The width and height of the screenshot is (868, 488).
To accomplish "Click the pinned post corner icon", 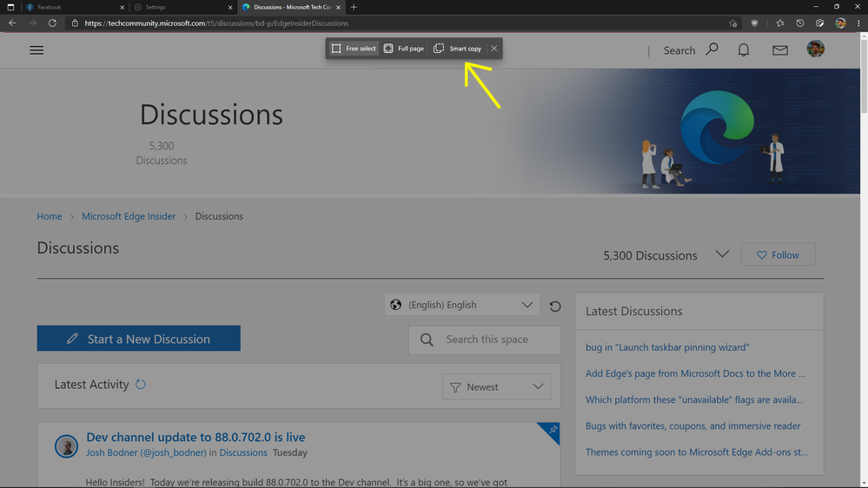I will click(x=552, y=430).
